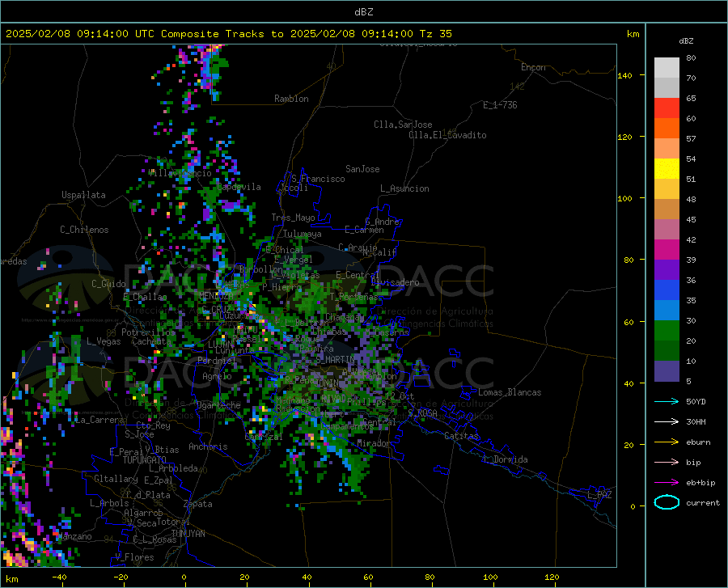728x588 pixels.
Task: Select the yellow 51 dBZ color swatch
Action: point(667,169)
